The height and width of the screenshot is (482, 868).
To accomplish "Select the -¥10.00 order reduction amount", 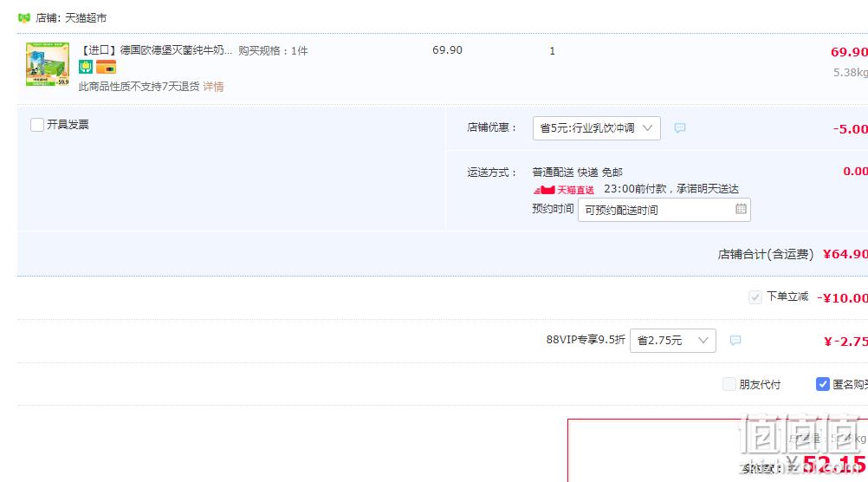I will (x=843, y=298).
